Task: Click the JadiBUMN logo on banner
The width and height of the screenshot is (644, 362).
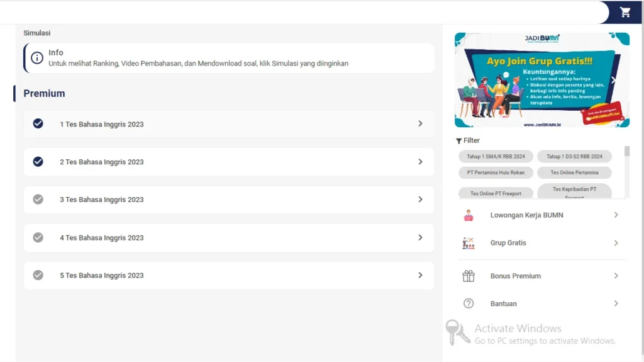Action: click(x=541, y=38)
